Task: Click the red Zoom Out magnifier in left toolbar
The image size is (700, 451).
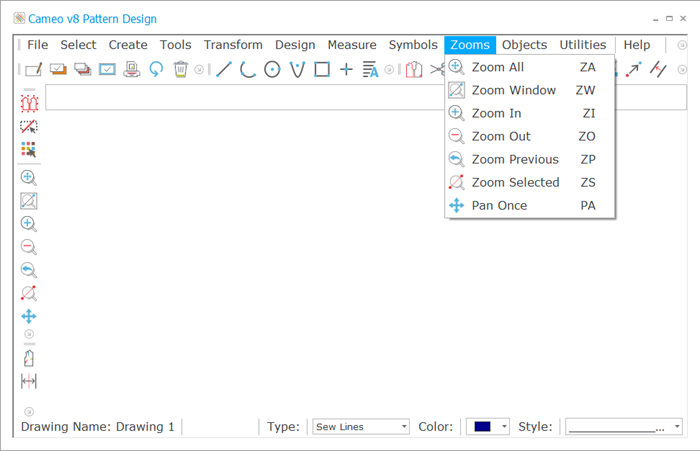Action: pos(29,247)
